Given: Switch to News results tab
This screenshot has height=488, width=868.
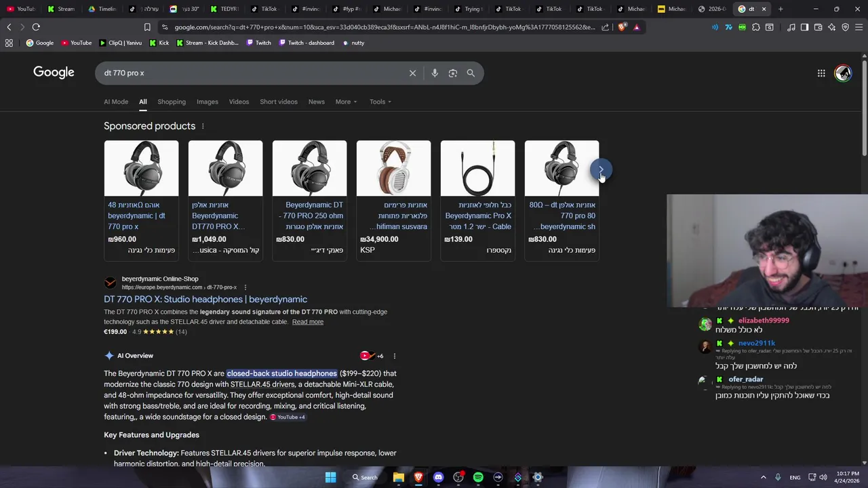Looking at the screenshot, I should [317, 102].
